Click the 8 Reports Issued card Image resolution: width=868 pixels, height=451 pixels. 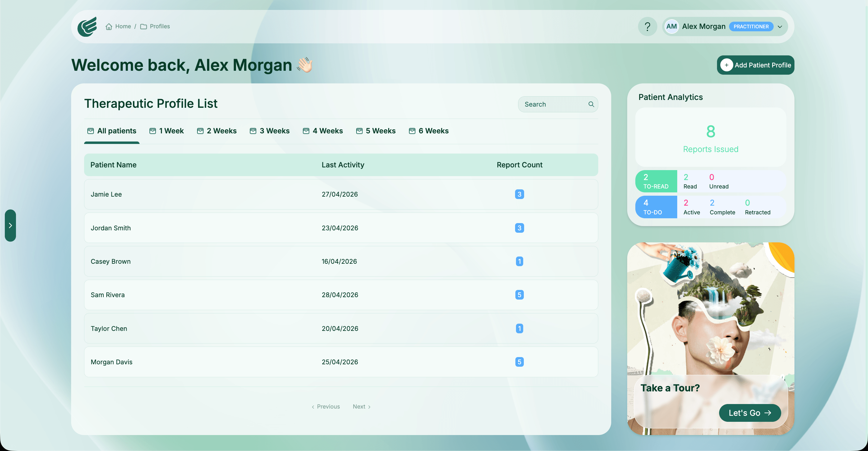click(711, 137)
